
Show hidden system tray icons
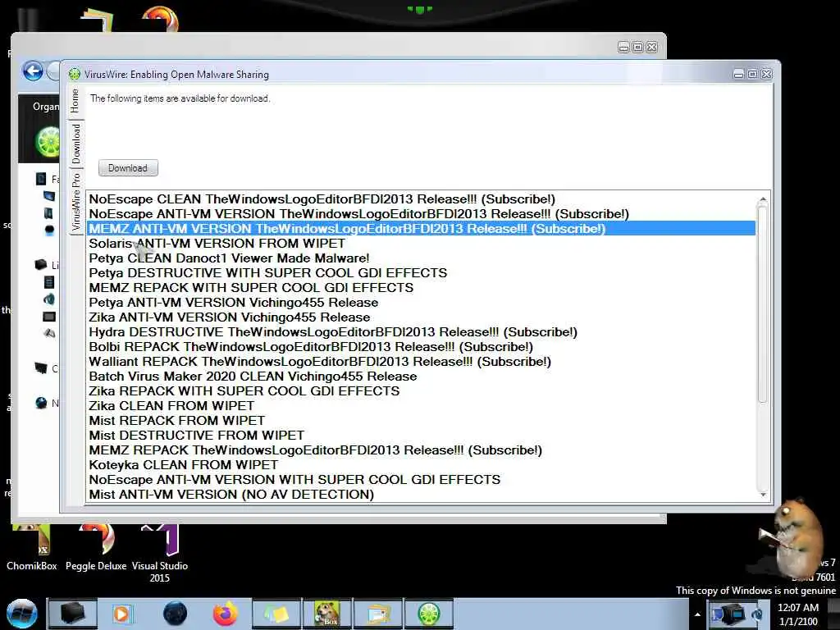pyautogui.click(x=697, y=614)
